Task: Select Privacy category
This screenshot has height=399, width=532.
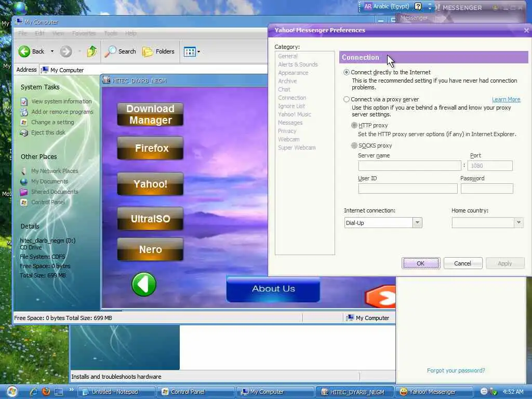Action: [x=287, y=131]
